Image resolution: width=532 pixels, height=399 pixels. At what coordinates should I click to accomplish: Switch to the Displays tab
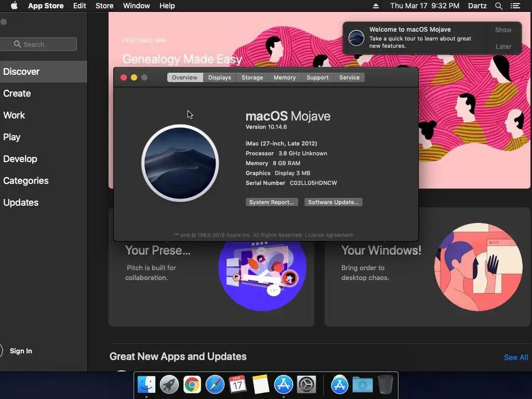tap(220, 77)
